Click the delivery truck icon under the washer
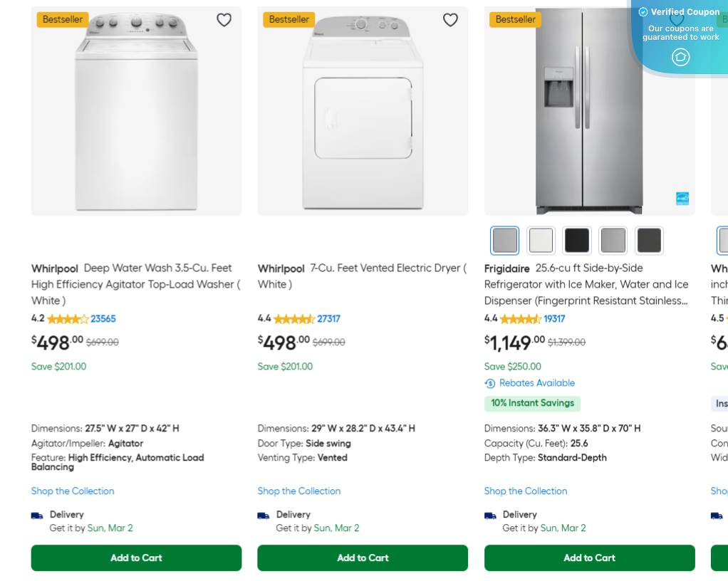 coord(37,515)
